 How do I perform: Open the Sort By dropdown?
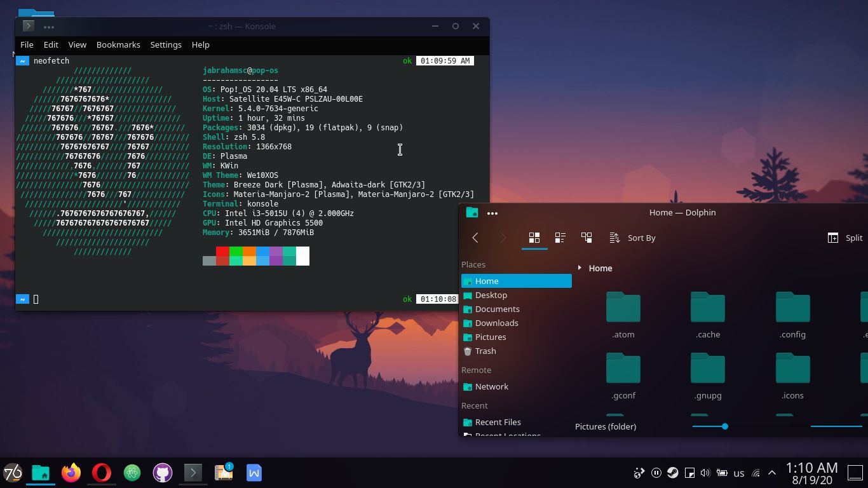click(x=634, y=238)
